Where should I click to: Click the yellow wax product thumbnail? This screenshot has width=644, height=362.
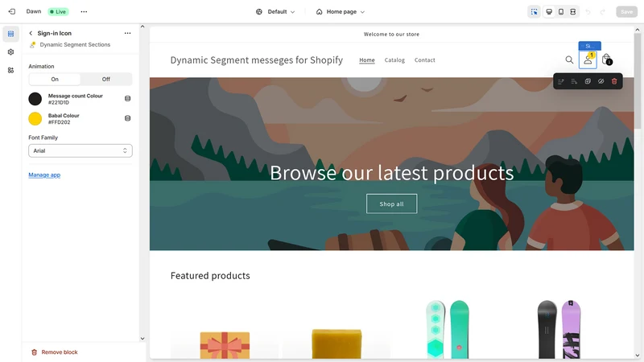tap(336, 343)
